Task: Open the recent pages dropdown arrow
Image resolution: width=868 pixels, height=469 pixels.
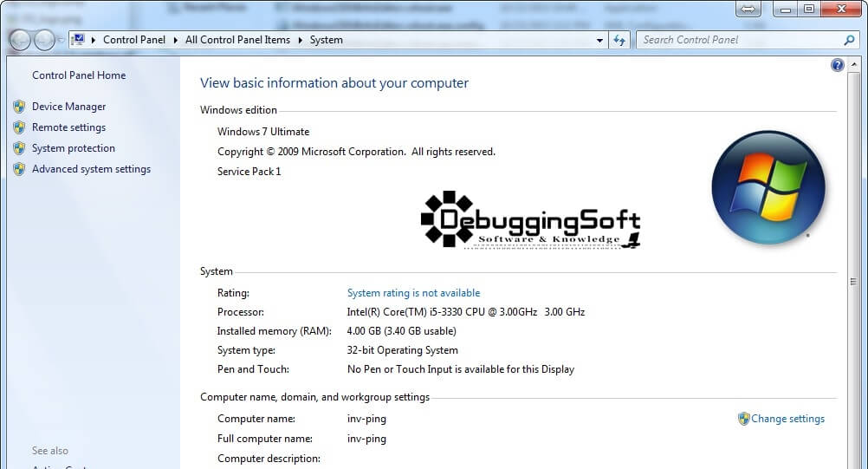Action: pyautogui.click(x=61, y=40)
